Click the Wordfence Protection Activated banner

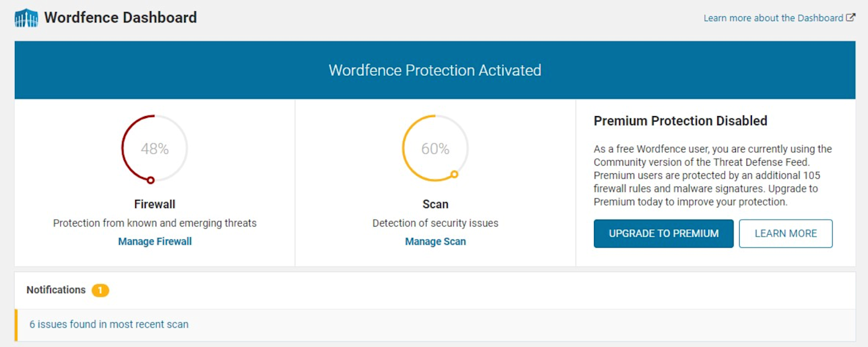[435, 70]
